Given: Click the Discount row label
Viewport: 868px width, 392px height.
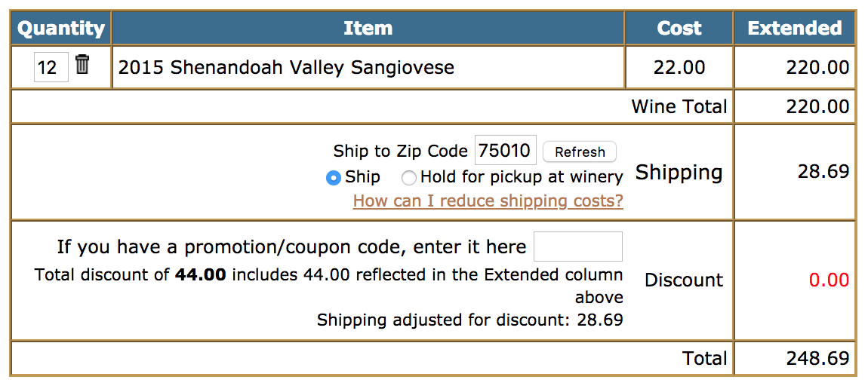Looking at the screenshot, I should [x=683, y=280].
